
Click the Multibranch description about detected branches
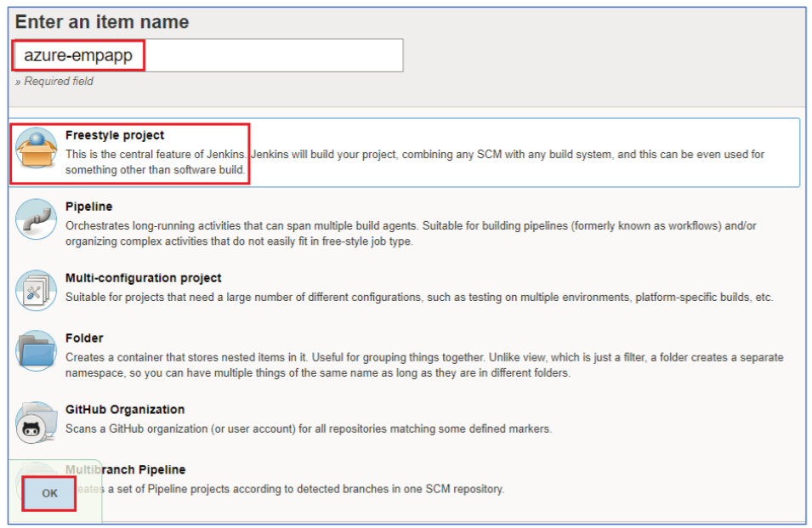pos(291,489)
